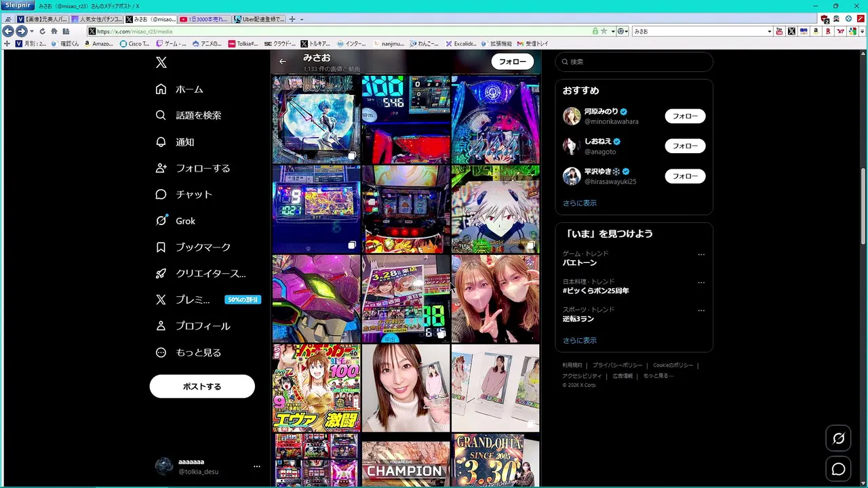Open プレミ... premium item
Image resolution: width=868 pixels, height=488 pixels.
click(x=207, y=300)
